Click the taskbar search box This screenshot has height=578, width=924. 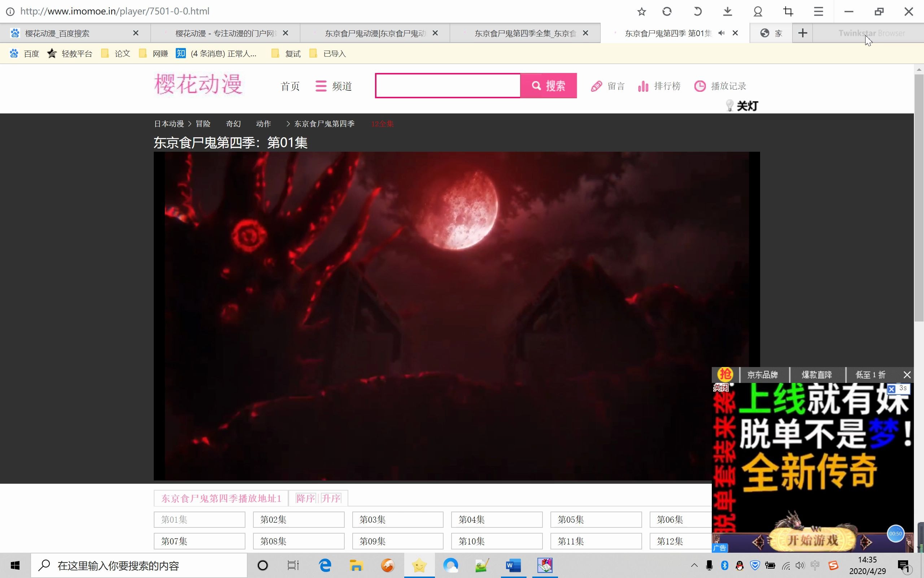[x=139, y=565]
